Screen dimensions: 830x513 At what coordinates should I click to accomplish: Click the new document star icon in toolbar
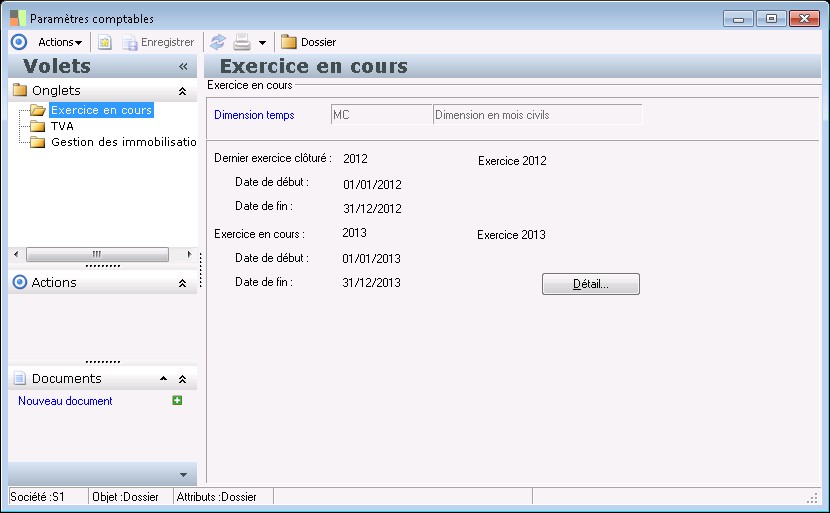[104, 42]
